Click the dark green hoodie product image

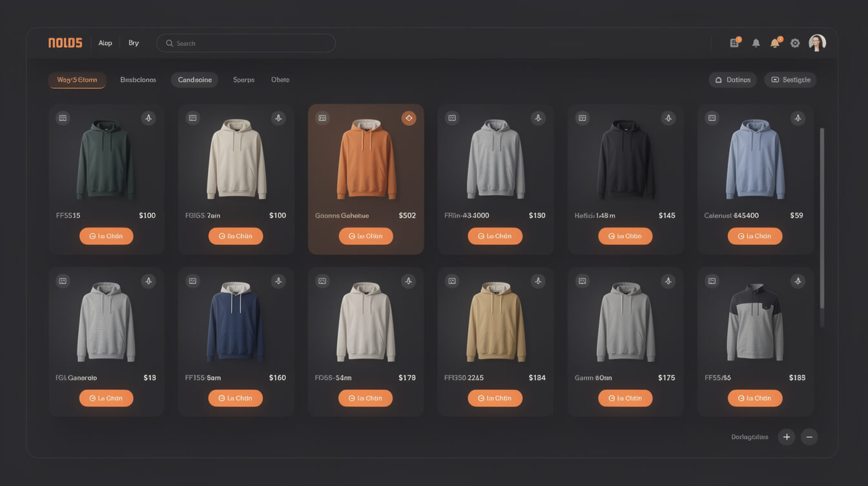pyautogui.click(x=105, y=159)
